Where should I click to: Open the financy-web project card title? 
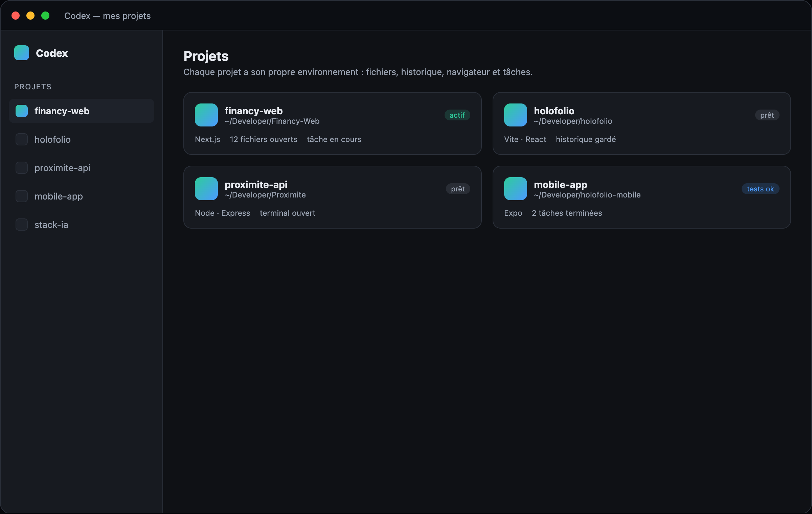[x=254, y=111]
